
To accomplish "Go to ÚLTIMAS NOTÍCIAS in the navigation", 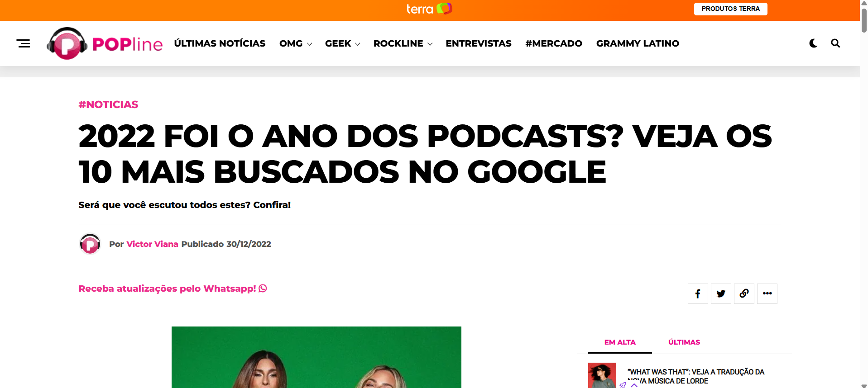I will pos(220,44).
